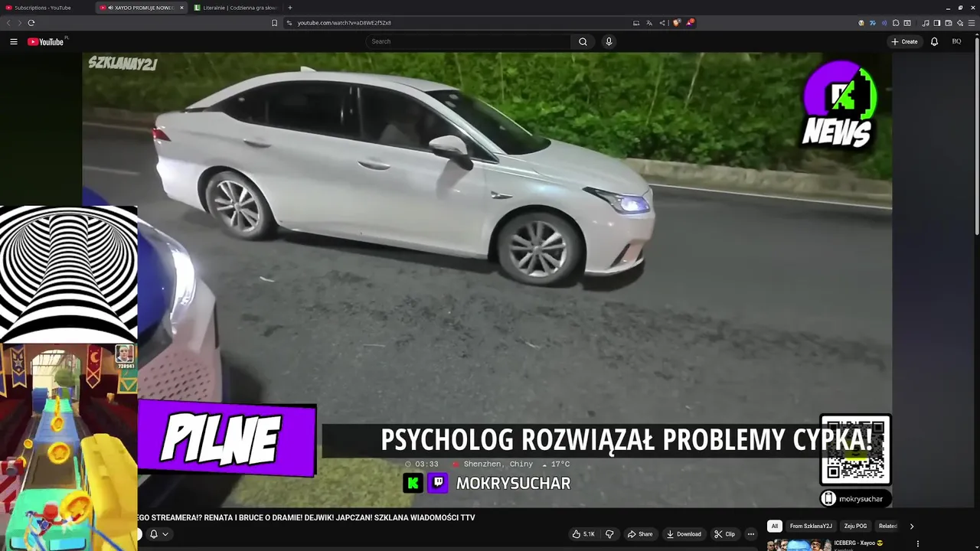Cast or install via address bar screen icon

click(x=636, y=23)
